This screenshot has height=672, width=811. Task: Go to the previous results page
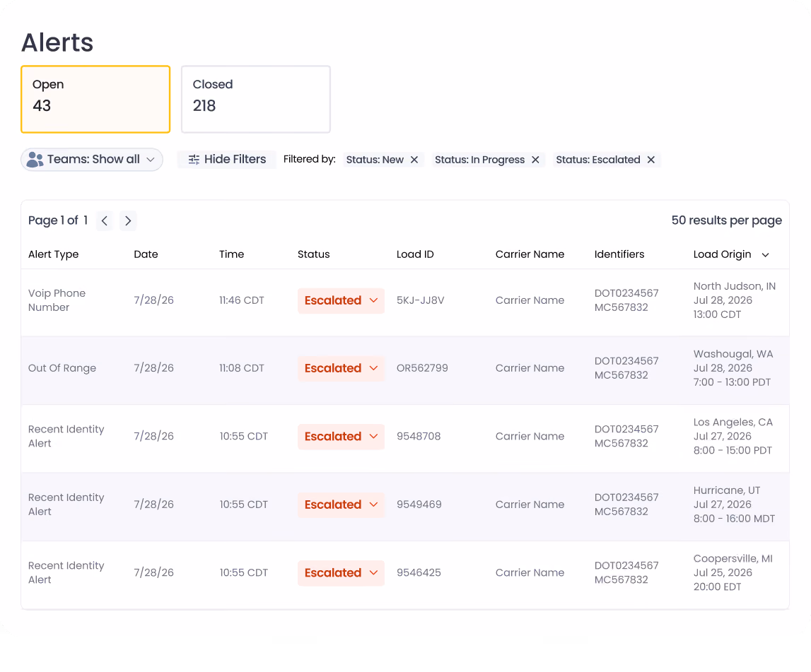coord(105,220)
